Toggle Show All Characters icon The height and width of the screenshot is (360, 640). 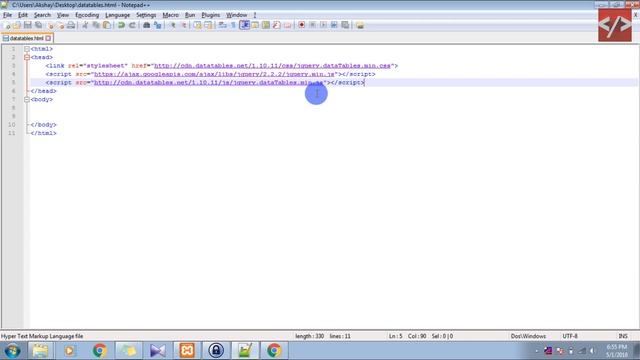tap(233, 25)
